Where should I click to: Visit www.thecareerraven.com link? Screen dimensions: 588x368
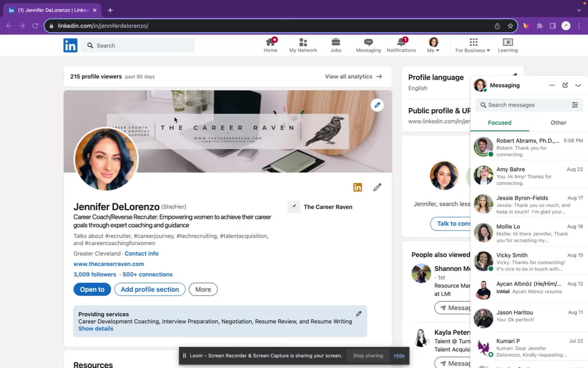(x=109, y=264)
